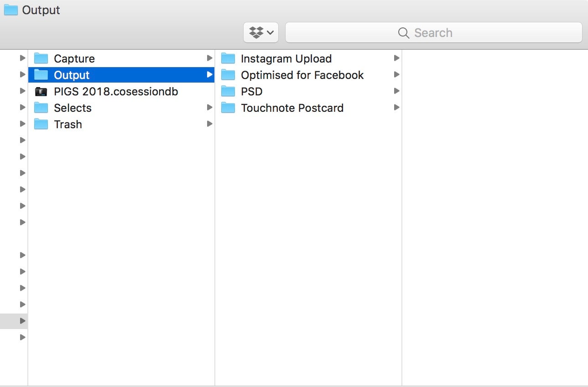The image size is (588, 387).
Task: Click the Search field
Action: click(x=433, y=32)
